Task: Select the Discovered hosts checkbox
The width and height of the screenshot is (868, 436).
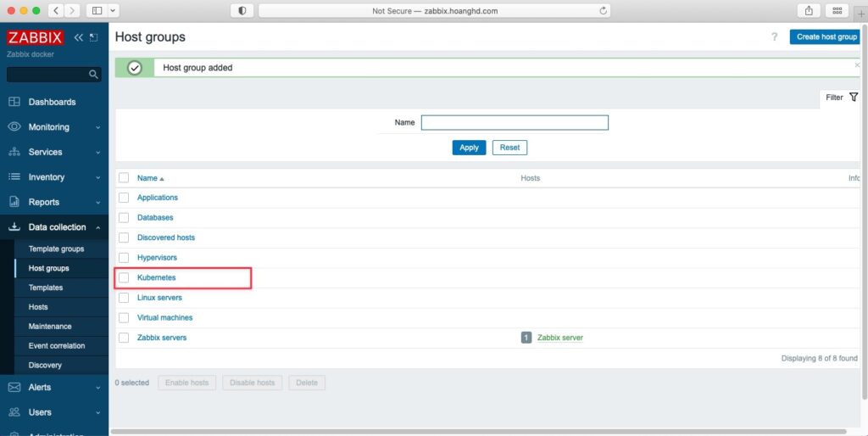Action: click(x=124, y=238)
